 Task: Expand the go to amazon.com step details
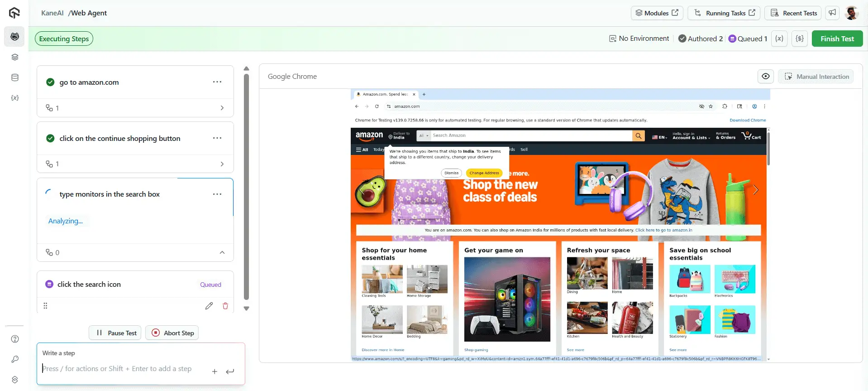tap(222, 108)
